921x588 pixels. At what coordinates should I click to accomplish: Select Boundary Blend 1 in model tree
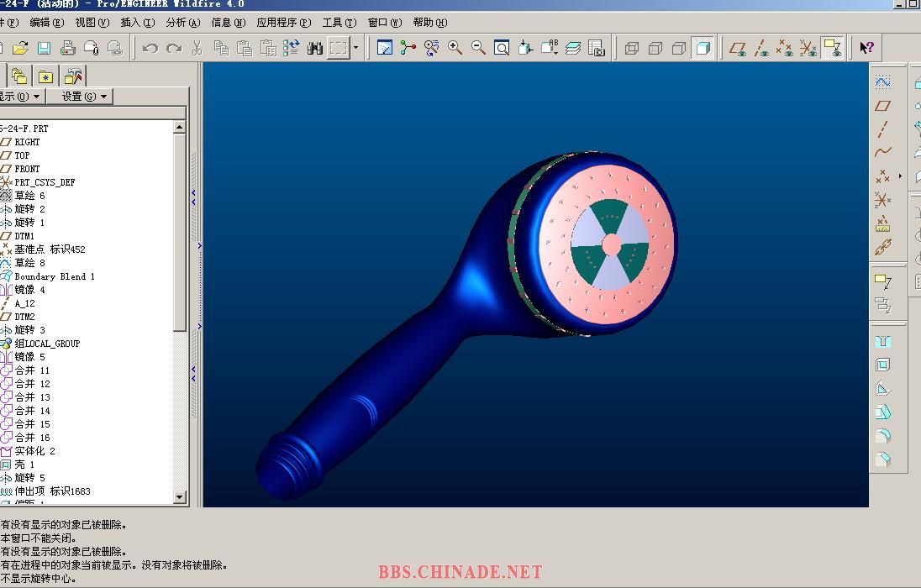(55, 276)
